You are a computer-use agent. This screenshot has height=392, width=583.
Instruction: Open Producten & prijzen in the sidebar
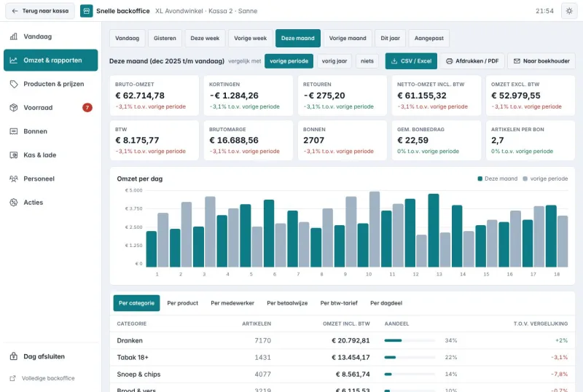[x=50, y=84]
